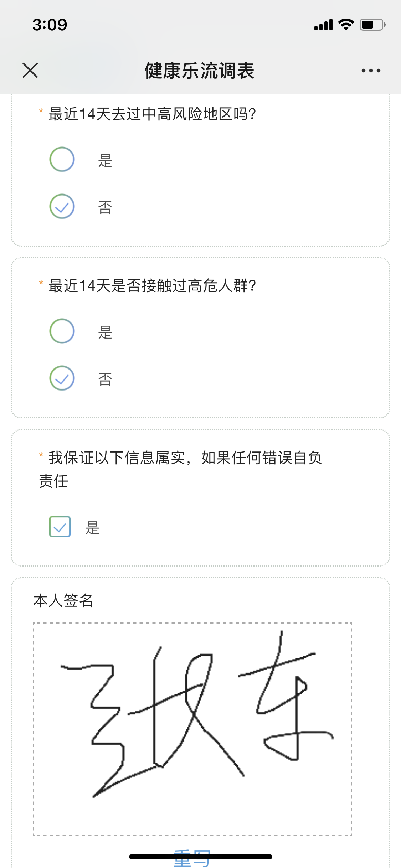Tap the question text "最近14天是否接触过高危人群?"

(x=152, y=286)
